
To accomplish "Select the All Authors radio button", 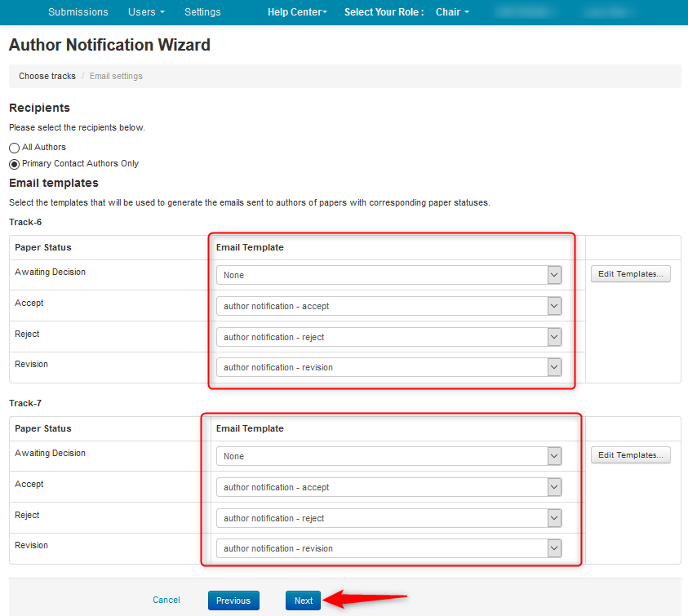I will (x=14, y=148).
